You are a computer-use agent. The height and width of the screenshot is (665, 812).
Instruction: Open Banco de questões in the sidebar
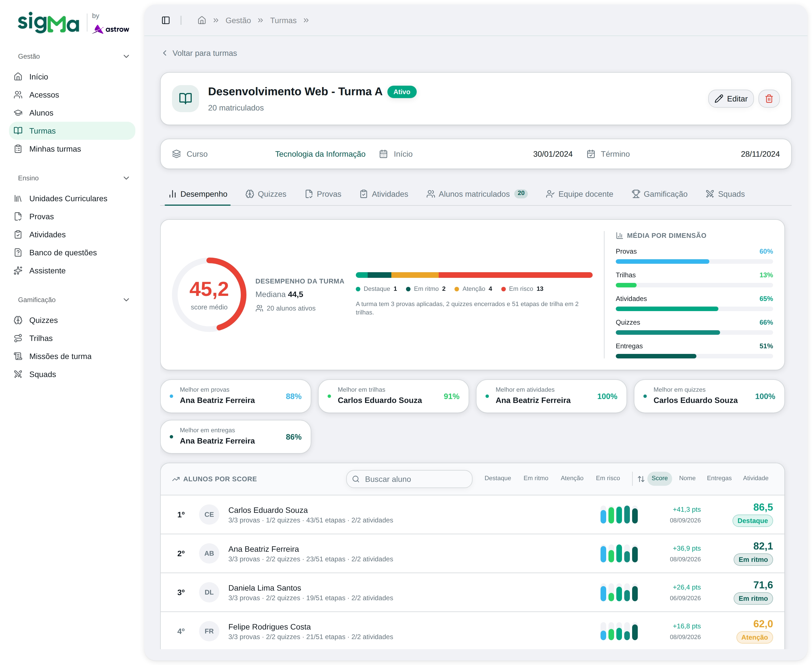point(72,252)
